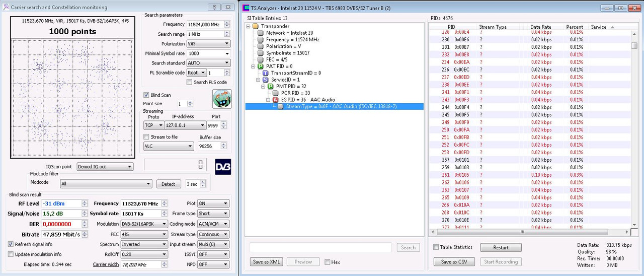The width and height of the screenshot is (644, 276).
Task: Open the Modulation DVB-S2/16APSK dropdown
Action: tap(143, 224)
